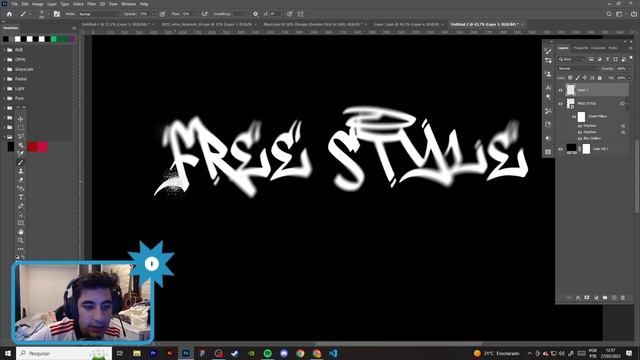
Task: Open the Character panel icon in dock
Action: click(548, 87)
